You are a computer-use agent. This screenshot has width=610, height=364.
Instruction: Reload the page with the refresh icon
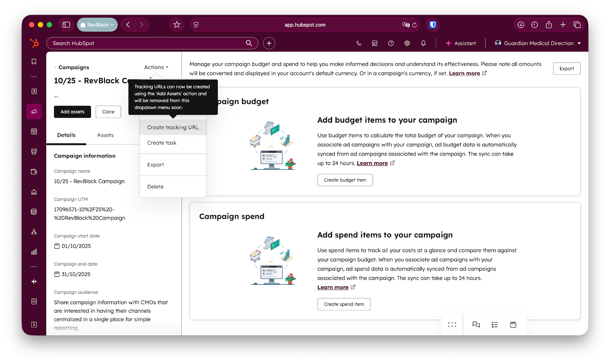click(x=415, y=25)
